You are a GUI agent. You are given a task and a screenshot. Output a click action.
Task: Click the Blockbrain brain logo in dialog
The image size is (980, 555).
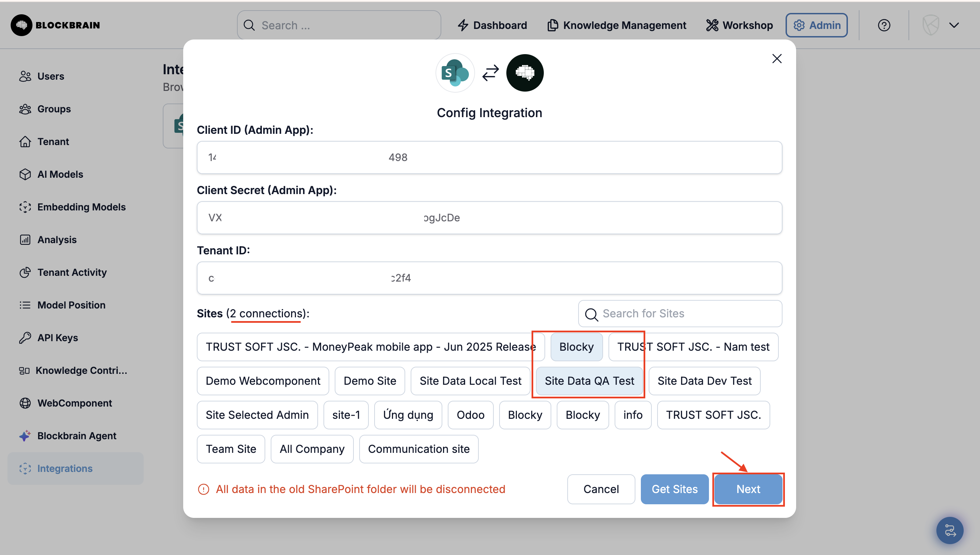pyautogui.click(x=525, y=73)
